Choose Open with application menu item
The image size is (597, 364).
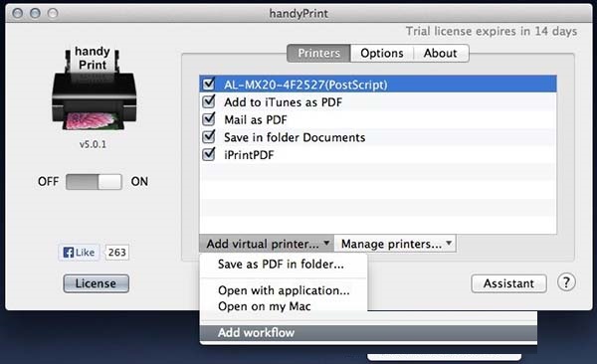[x=284, y=290]
